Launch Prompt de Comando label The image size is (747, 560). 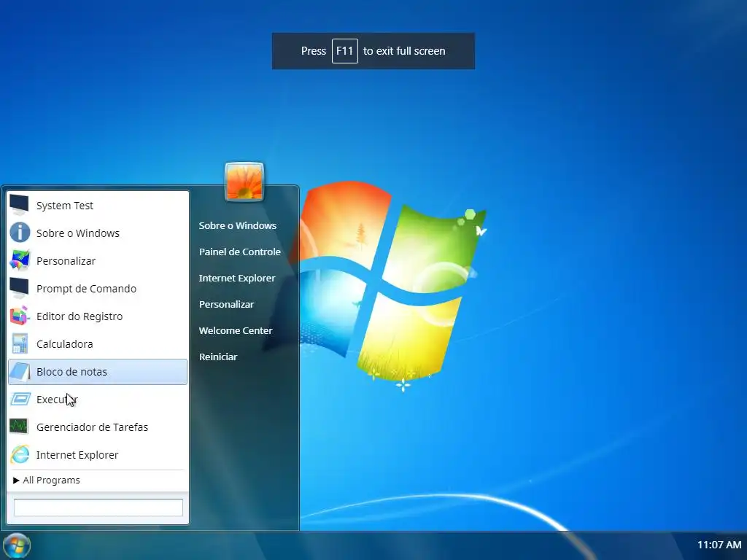tap(86, 289)
